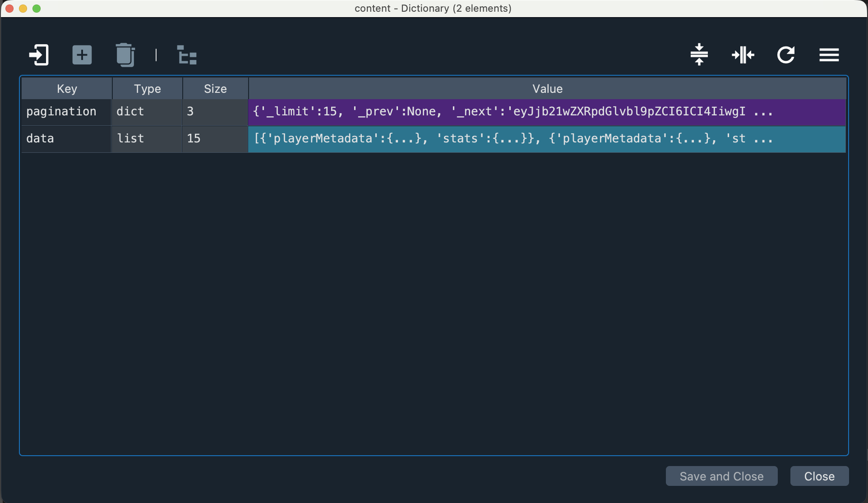The image size is (868, 503).
Task: Sort by the Key column header
Action: coord(67,89)
